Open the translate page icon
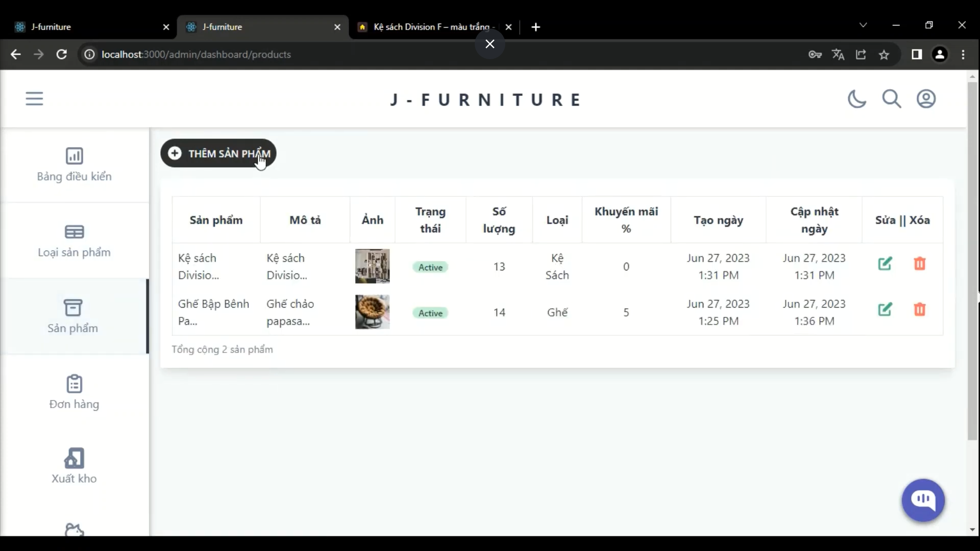 click(x=838, y=55)
